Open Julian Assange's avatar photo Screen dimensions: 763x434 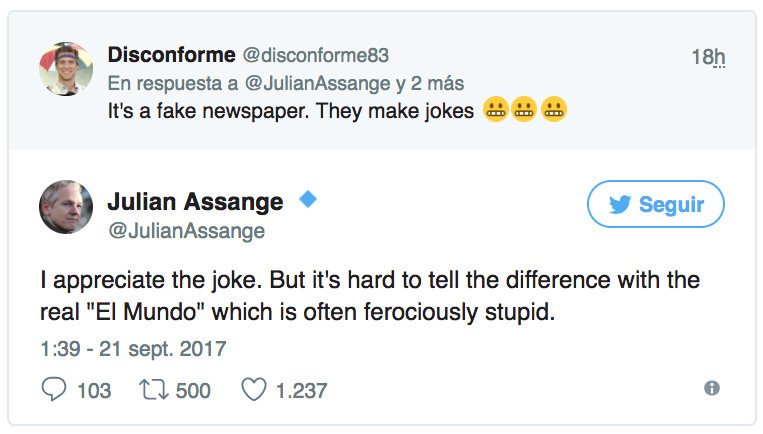[66, 208]
